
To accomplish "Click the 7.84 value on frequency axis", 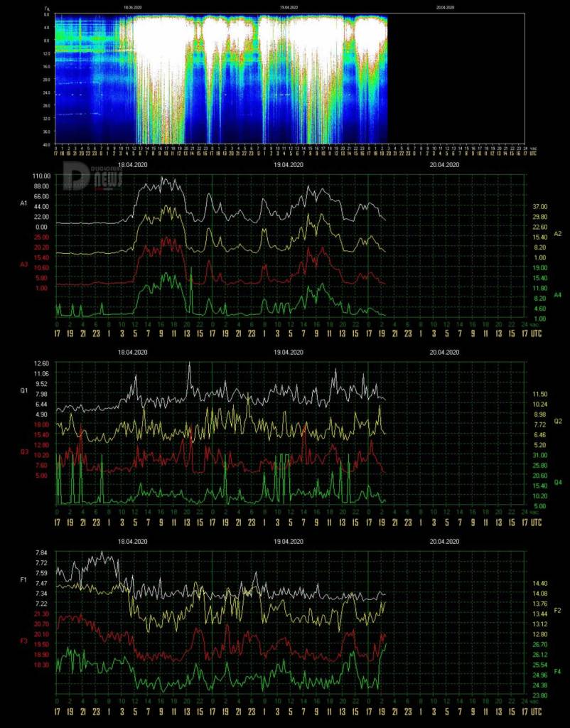I will pyautogui.click(x=41, y=552).
